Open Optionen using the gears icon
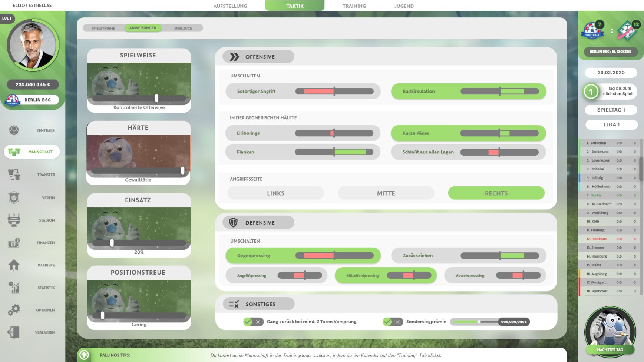 pos(14,310)
